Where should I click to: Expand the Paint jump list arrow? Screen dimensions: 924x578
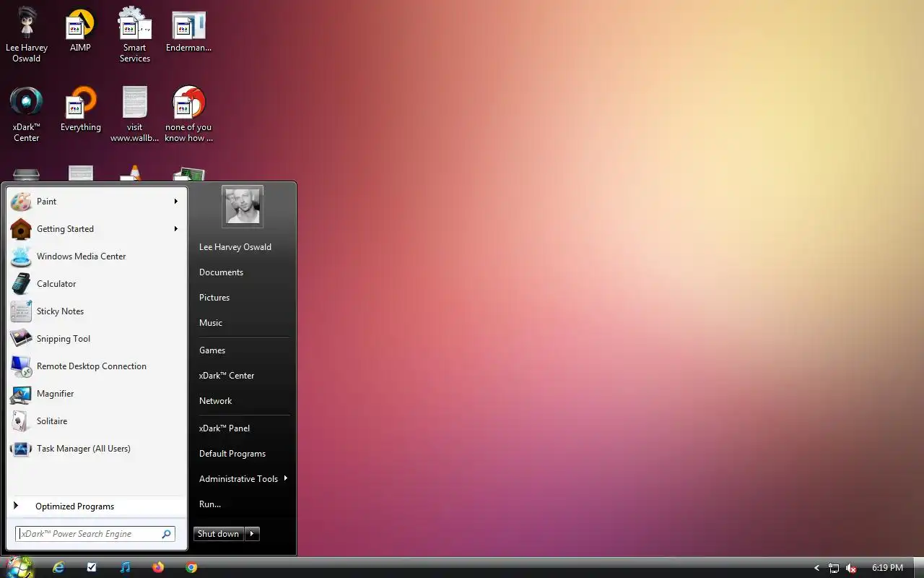click(x=175, y=202)
